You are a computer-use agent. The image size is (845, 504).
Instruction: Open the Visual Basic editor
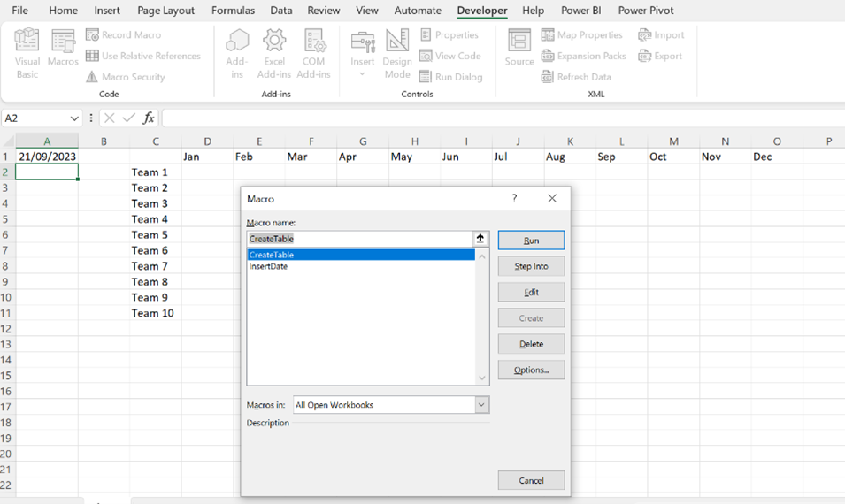coord(27,53)
